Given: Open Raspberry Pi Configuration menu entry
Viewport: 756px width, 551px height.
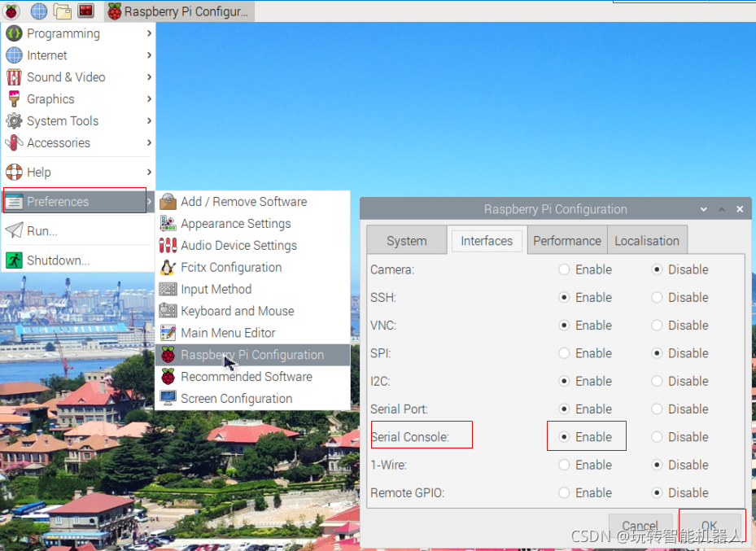Looking at the screenshot, I should [252, 355].
